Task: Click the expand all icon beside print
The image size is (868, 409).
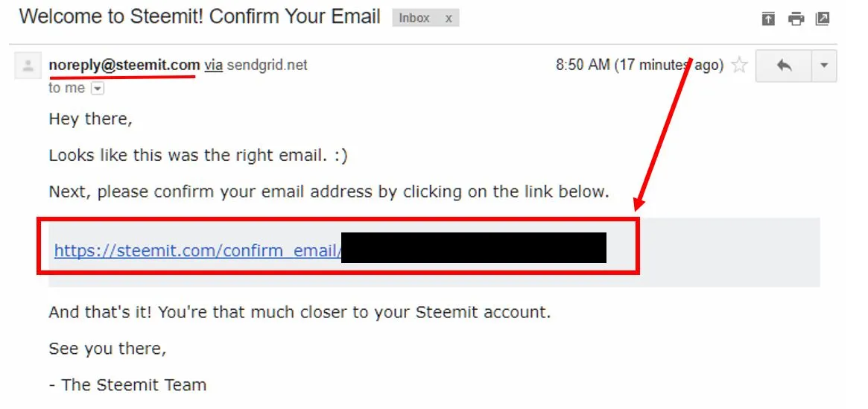Action: point(768,19)
